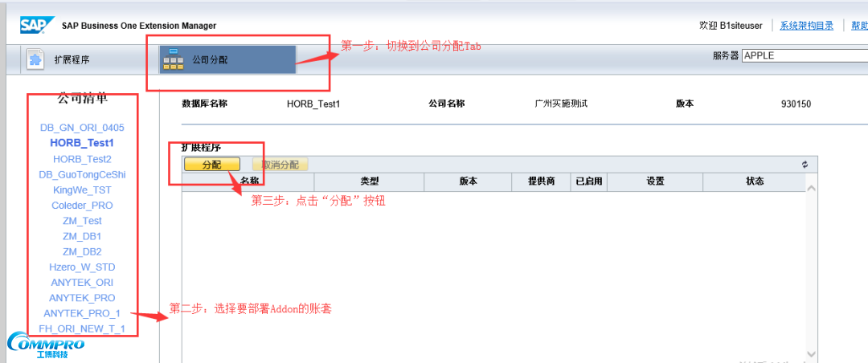Click the 状态 column header

click(x=754, y=182)
